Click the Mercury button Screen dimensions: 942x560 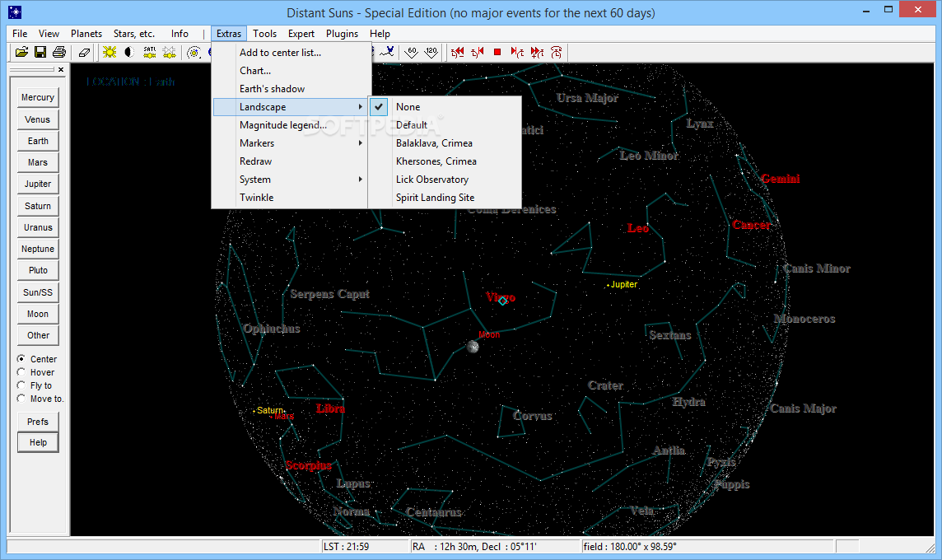point(38,97)
